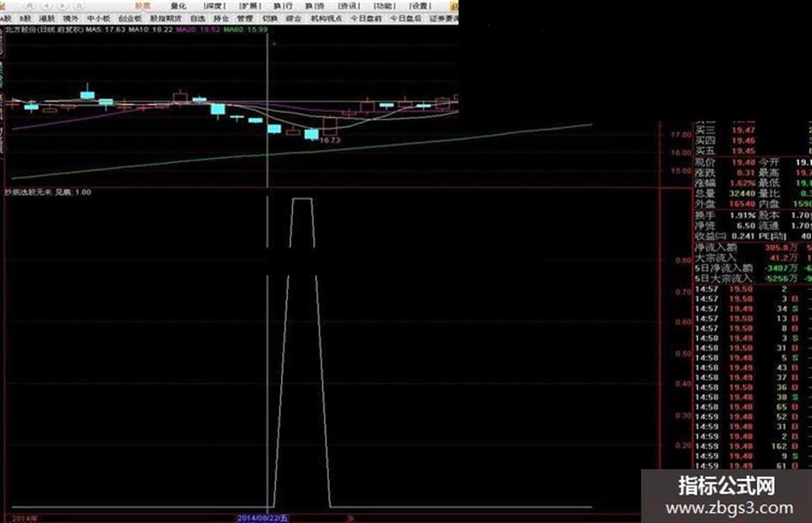The height and width of the screenshot is (523, 812).
Task: Click the green MA60 indicator label
Action: (246, 29)
